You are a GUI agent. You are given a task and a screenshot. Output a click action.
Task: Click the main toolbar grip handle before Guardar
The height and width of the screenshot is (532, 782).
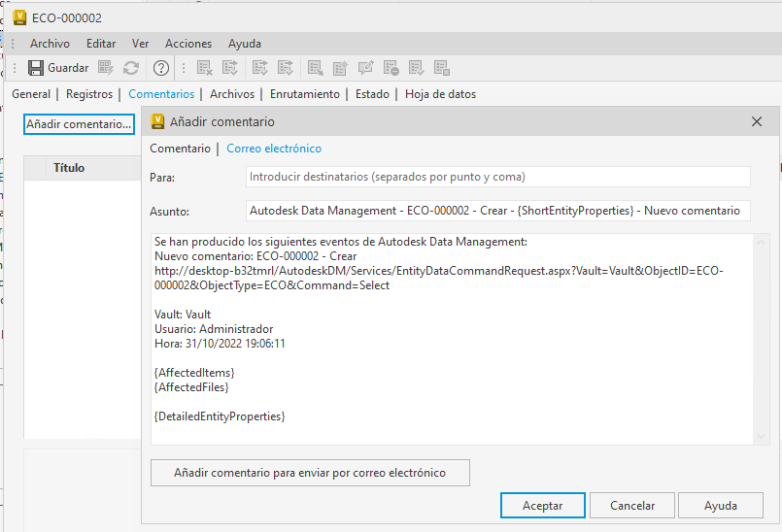15,68
